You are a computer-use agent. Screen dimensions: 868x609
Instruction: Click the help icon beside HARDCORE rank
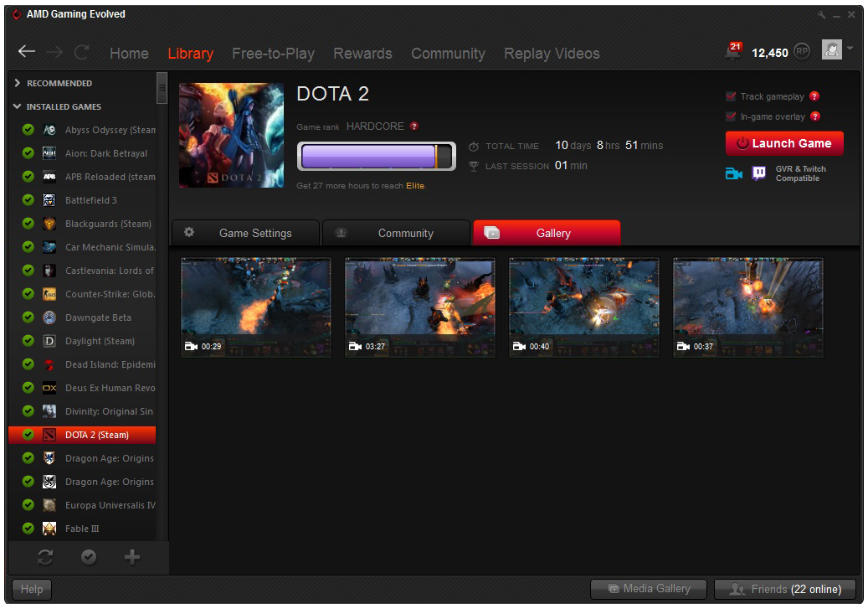414,126
